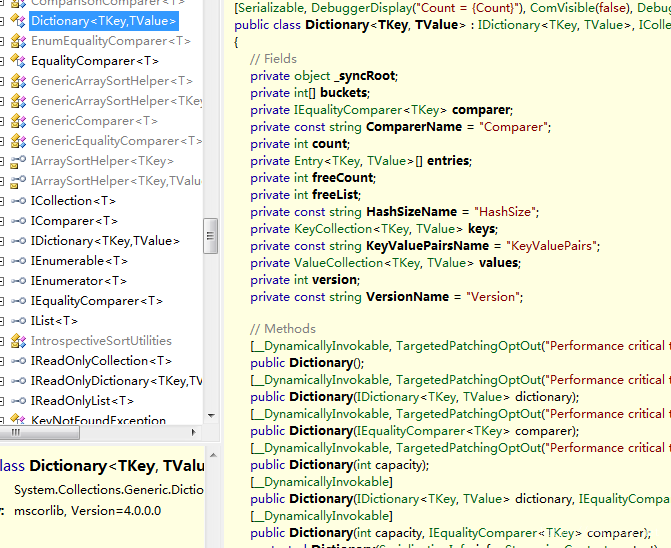Open the IDictionary<TKey, TValue> base type link
Viewport: 671px width, 548px height.
554,25
